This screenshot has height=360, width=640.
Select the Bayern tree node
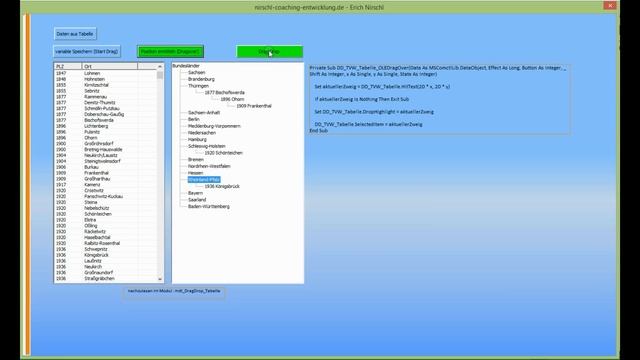pyautogui.click(x=196, y=193)
